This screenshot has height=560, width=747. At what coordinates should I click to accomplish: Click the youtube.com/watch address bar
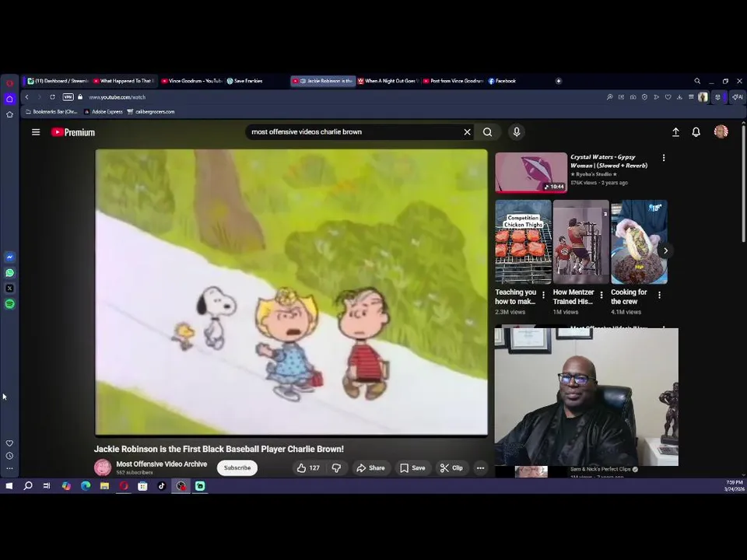[x=117, y=97]
